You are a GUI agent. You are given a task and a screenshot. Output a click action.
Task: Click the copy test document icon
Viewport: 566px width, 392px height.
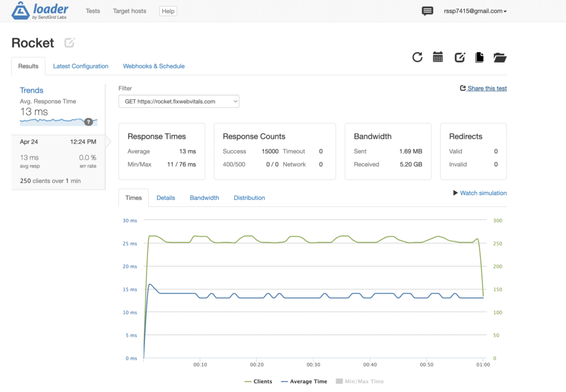click(479, 57)
